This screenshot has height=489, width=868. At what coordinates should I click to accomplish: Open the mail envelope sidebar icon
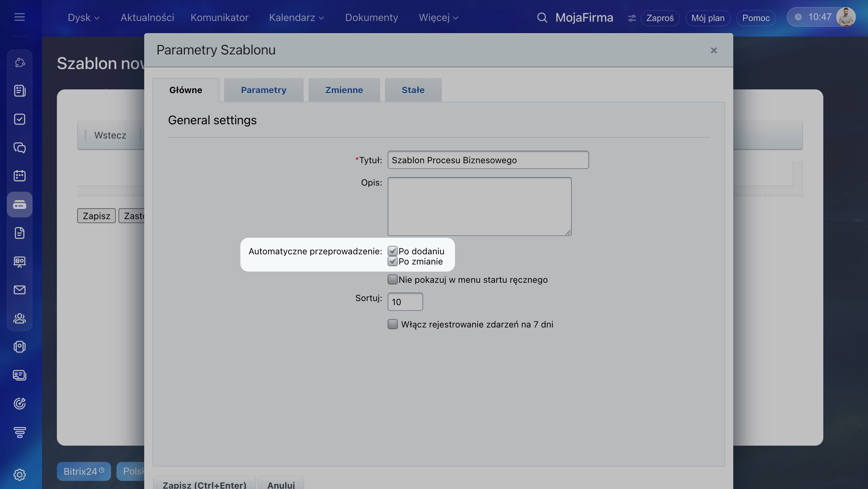pyautogui.click(x=20, y=290)
